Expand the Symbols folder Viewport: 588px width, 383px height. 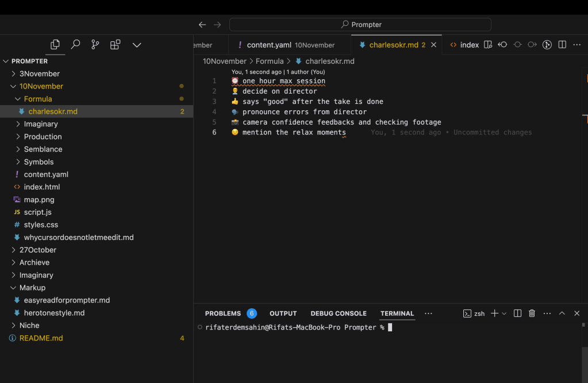pyautogui.click(x=97, y=162)
